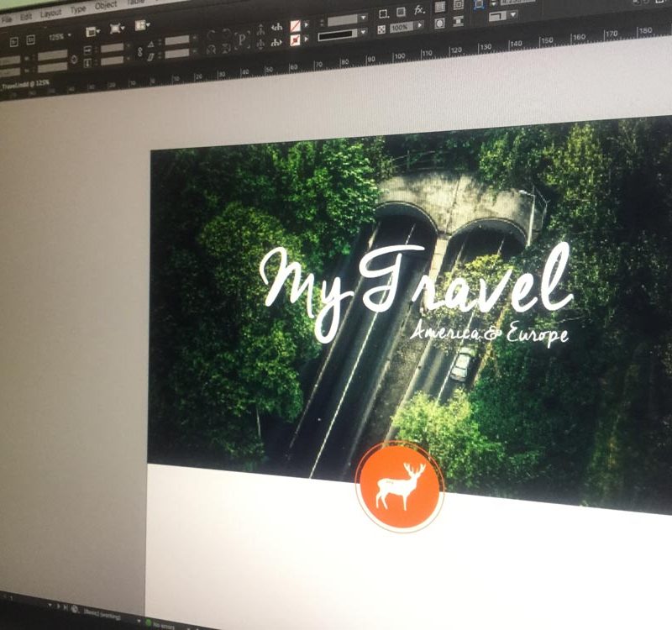The height and width of the screenshot is (630, 672).
Task: Click the next page arrow in status bar
Action: click(x=59, y=605)
